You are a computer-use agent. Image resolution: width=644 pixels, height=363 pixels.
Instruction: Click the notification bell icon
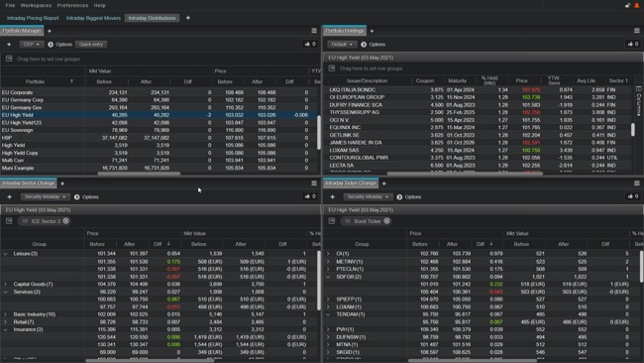637,5
